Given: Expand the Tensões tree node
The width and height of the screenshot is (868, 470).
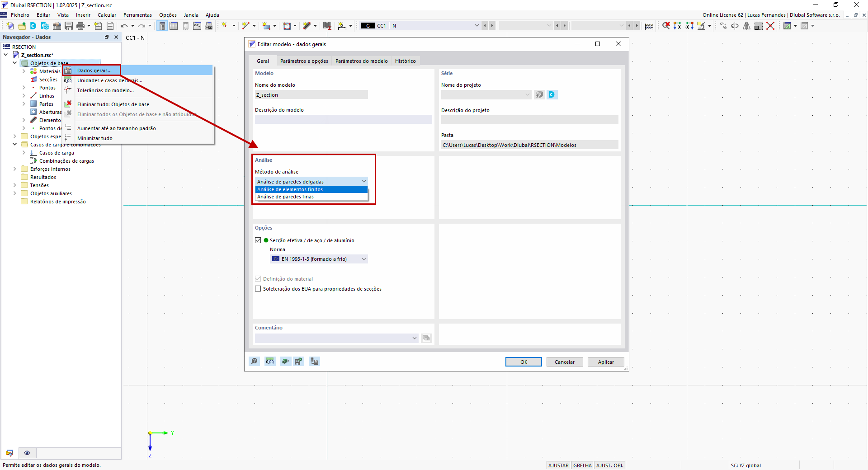Looking at the screenshot, I should [x=15, y=185].
